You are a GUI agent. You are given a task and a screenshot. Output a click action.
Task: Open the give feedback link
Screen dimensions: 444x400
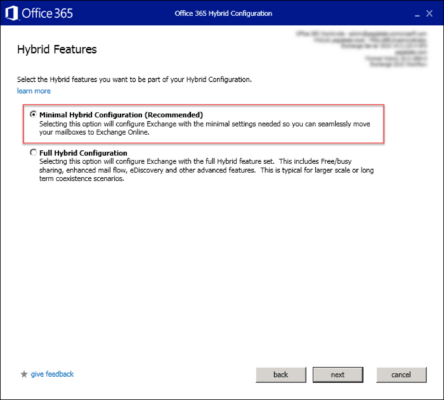[52, 374]
